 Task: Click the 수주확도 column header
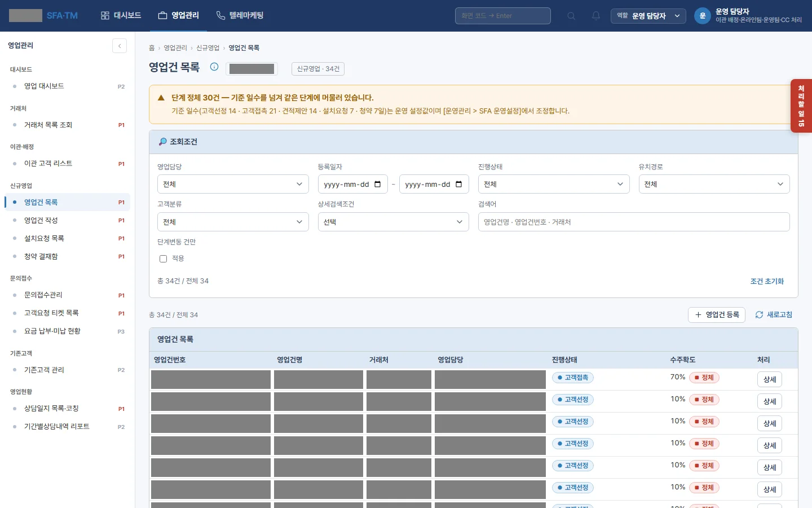(682, 360)
